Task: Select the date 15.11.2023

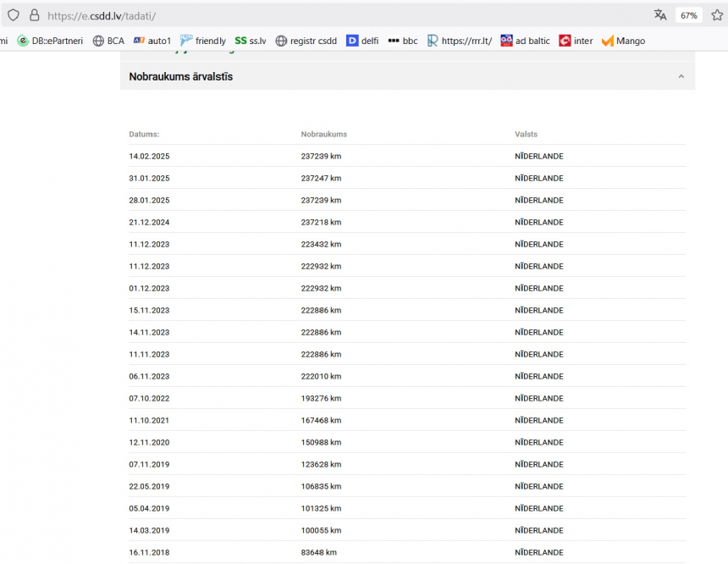Action: 149,310
